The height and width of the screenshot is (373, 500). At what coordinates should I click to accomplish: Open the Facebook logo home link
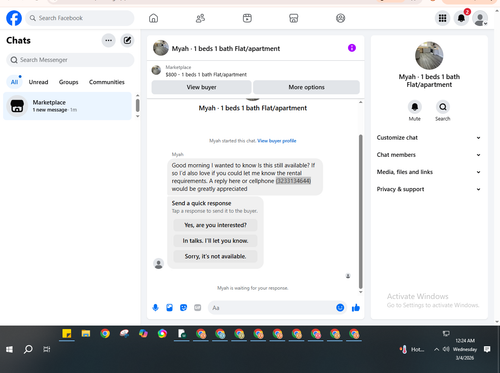14,18
